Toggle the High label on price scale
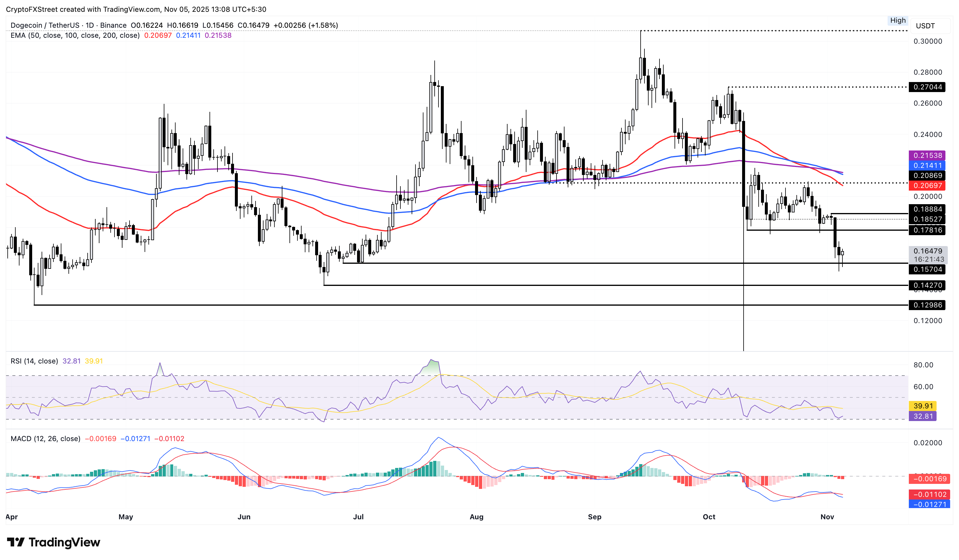The image size is (959, 560). pyautogui.click(x=898, y=21)
